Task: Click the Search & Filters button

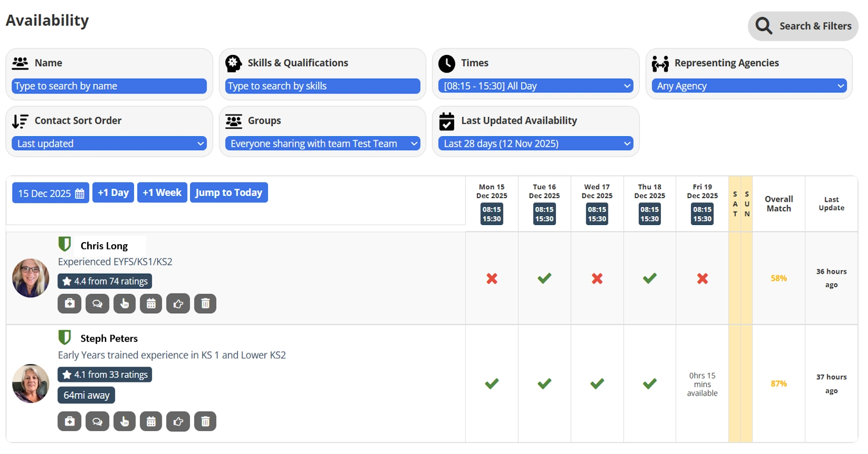Action: [x=803, y=26]
